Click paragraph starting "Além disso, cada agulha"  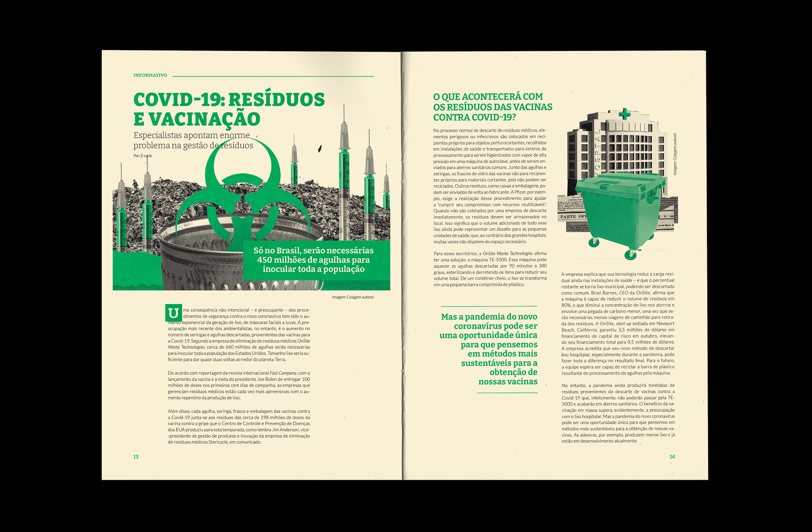pyautogui.click(x=239, y=427)
